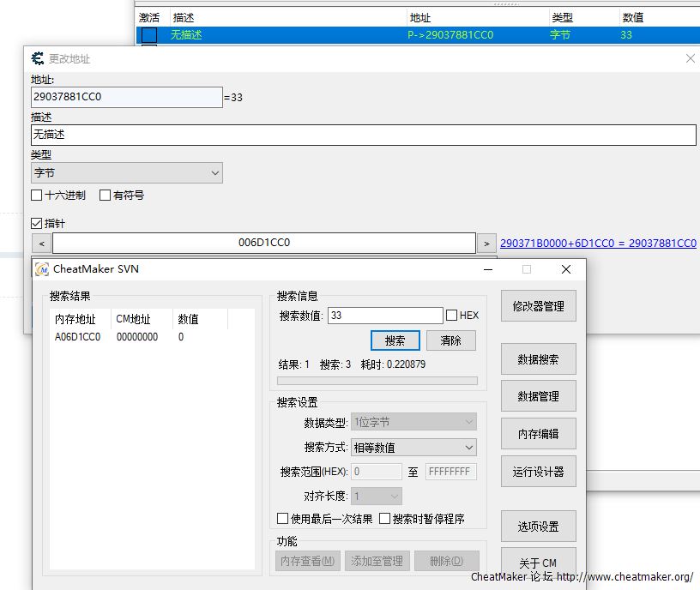Screen dimensions: 700x590
Task: Uncheck the 指针 pointer checkbox
Action: pos(37,223)
